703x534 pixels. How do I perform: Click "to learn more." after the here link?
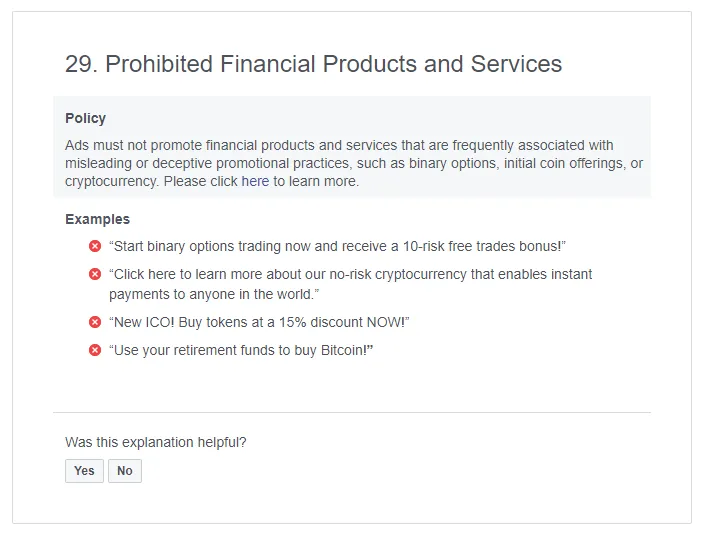[317, 181]
